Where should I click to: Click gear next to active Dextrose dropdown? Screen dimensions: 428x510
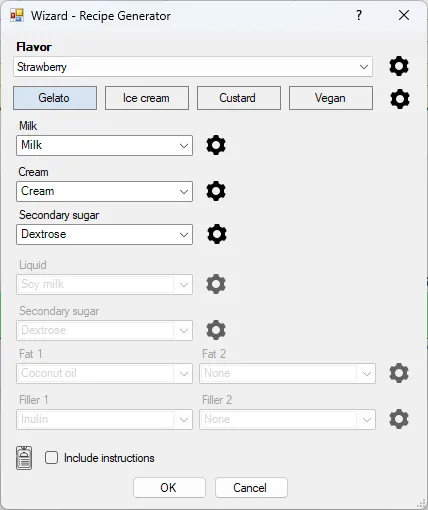(x=217, y=234)
